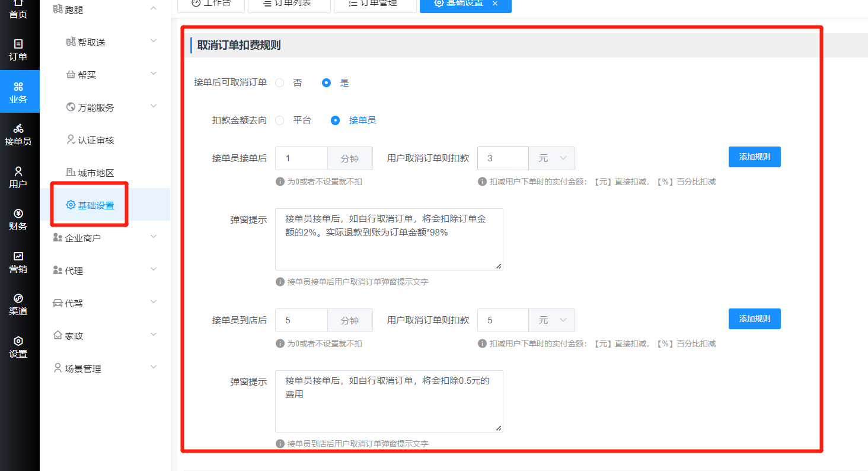Close the 基础设置 tab with its X
The width and height of the screenshot is (868, 471).
[495, 4]
